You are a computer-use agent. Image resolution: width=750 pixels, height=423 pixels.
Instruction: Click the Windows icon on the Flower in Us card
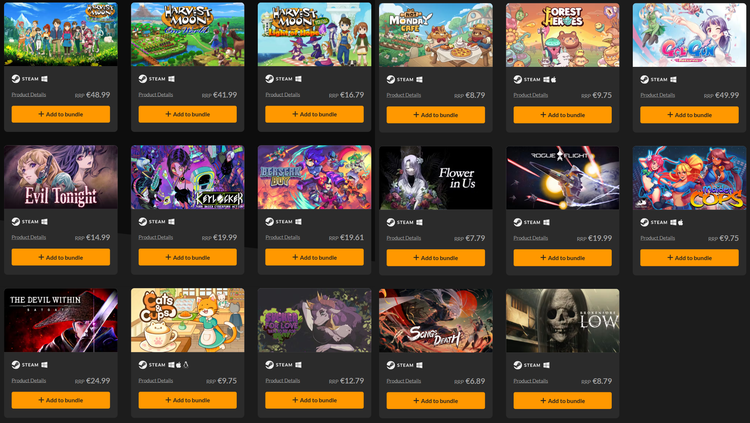tap(419, 222)
